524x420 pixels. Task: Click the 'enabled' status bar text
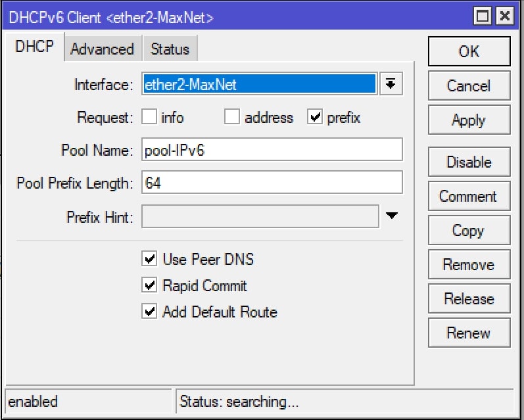(33, 402)
